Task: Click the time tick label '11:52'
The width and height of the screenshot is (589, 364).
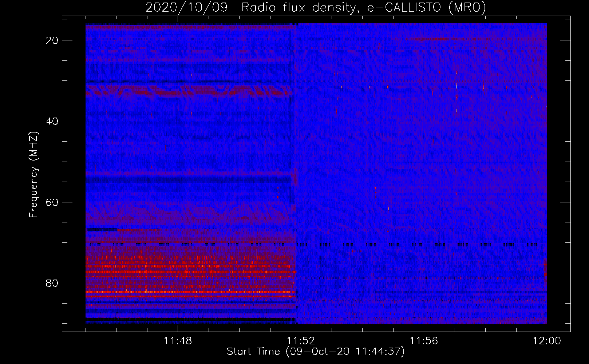Action: click(301, 341)
